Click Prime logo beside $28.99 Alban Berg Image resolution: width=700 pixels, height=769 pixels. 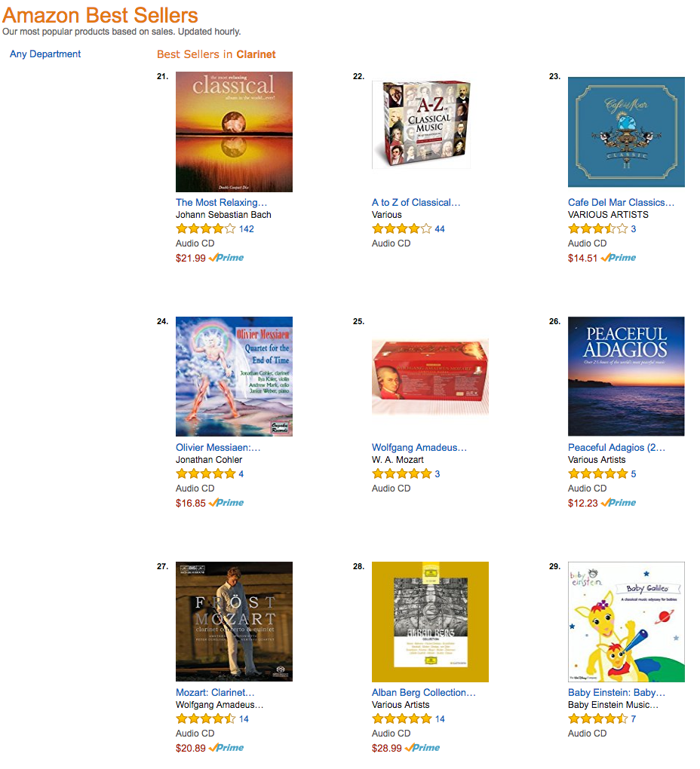[422, 748]
